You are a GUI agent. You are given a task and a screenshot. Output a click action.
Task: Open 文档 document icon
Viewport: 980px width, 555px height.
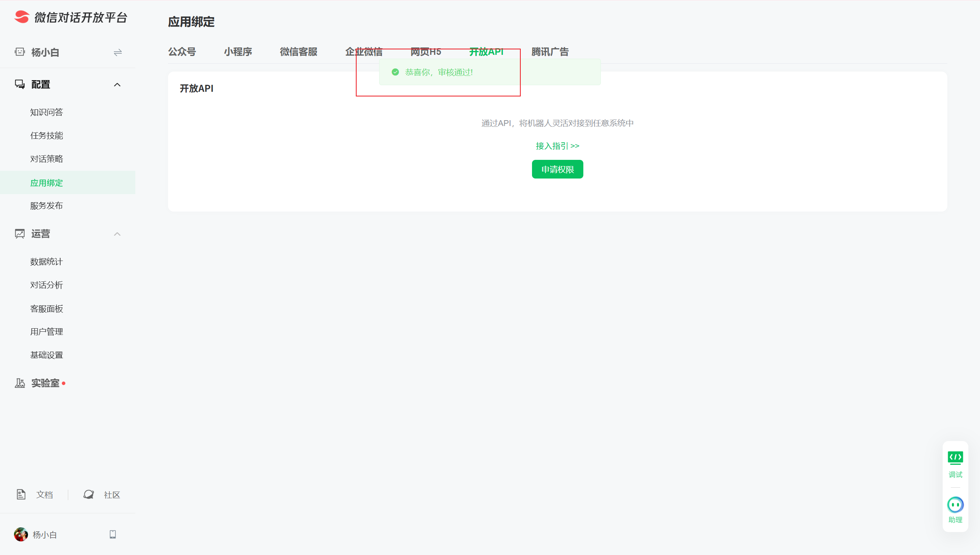click(21, 494)
